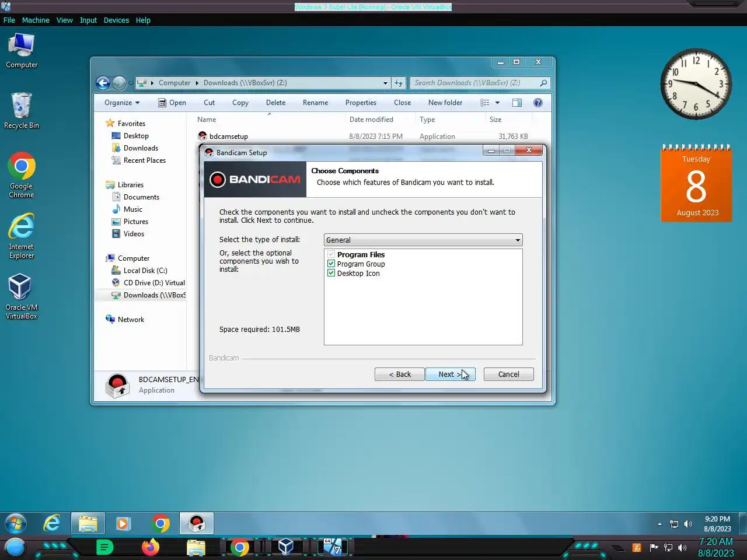Click the Back button in Bandicam Setup
The image size is (747, 560).
(400, 374)
